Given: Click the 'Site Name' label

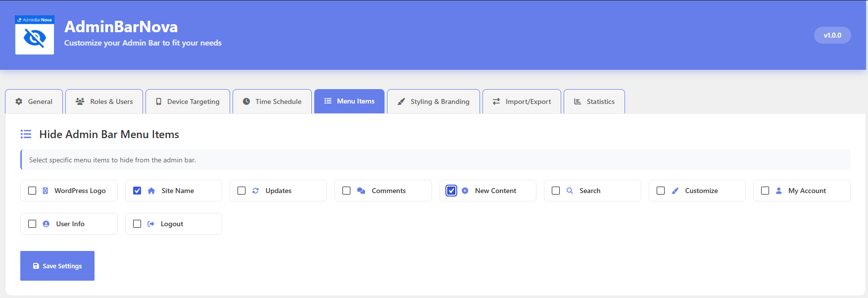Looking at the screenshot, I should coord(178,191).
